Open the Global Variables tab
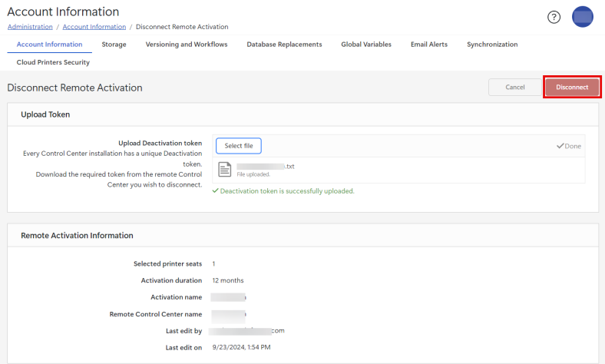 366,45
